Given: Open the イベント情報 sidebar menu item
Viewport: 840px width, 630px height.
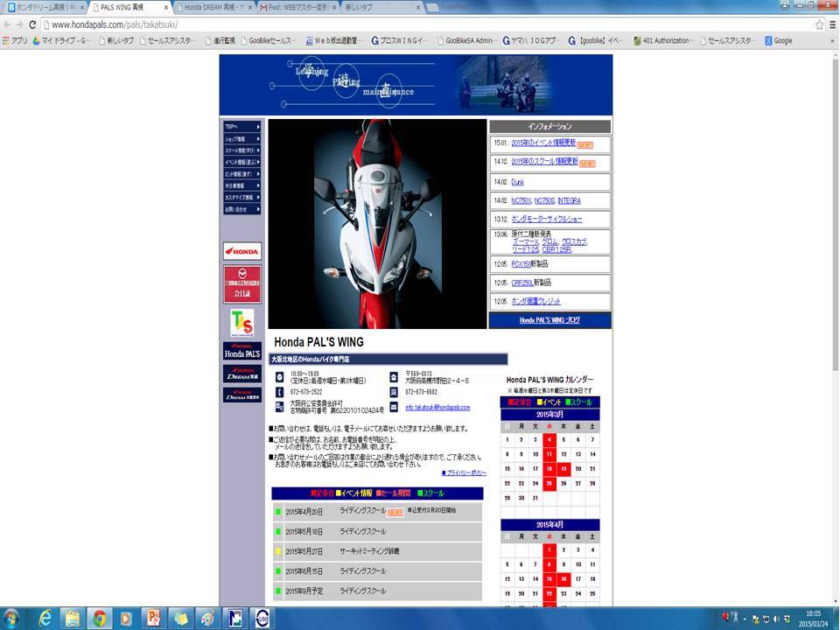Looking at the screenshot, I should [x=242, y=163].
